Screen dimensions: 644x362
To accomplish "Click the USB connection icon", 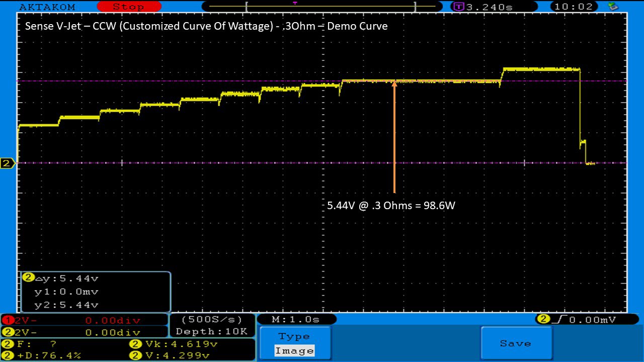I will 612,7.
